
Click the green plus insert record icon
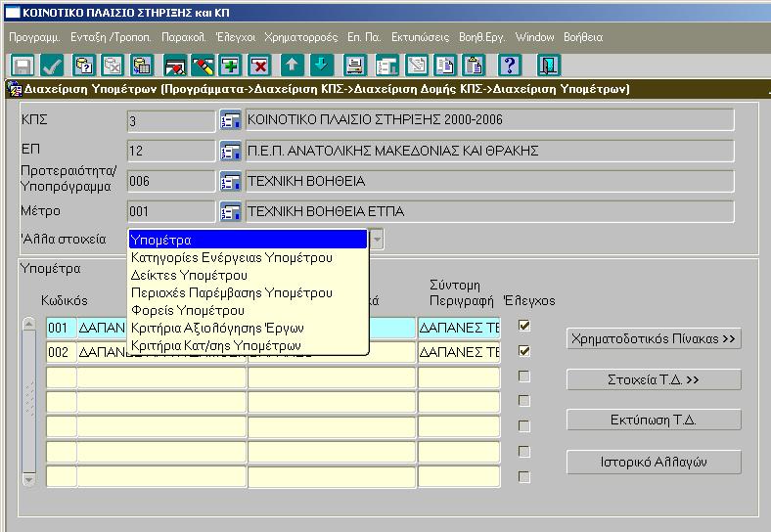tap(231, 65)
